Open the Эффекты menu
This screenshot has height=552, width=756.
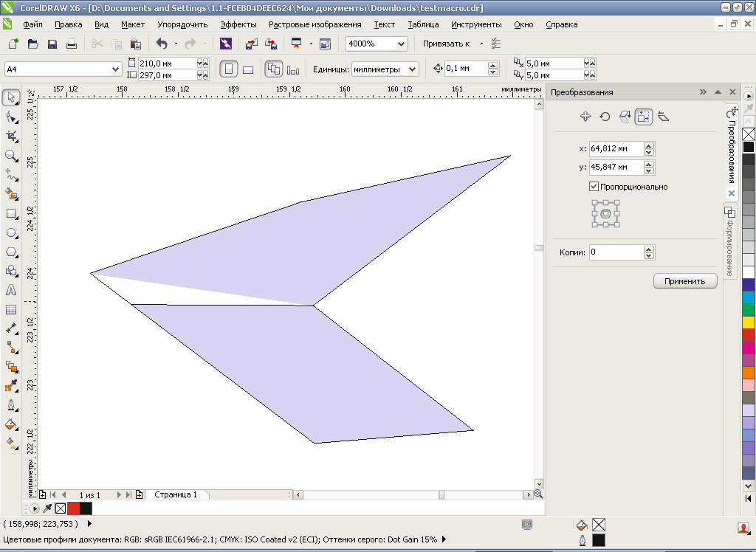point(238,24)
